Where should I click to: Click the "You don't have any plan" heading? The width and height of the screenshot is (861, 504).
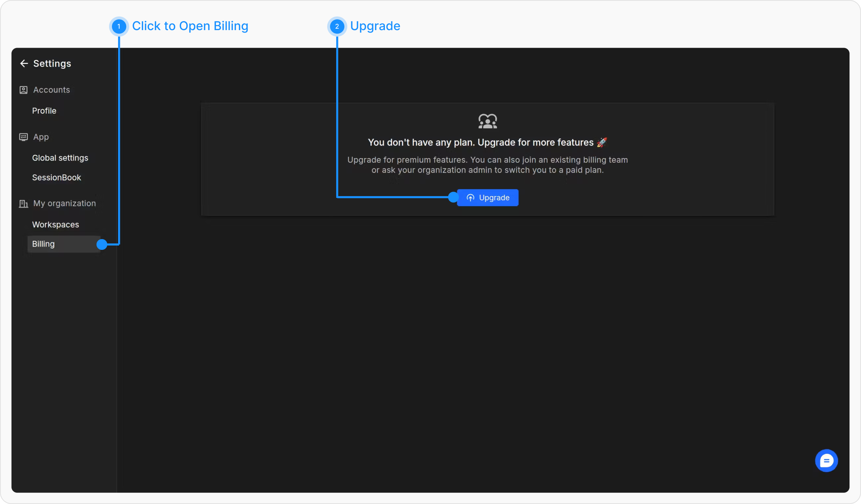pos(480,142)
